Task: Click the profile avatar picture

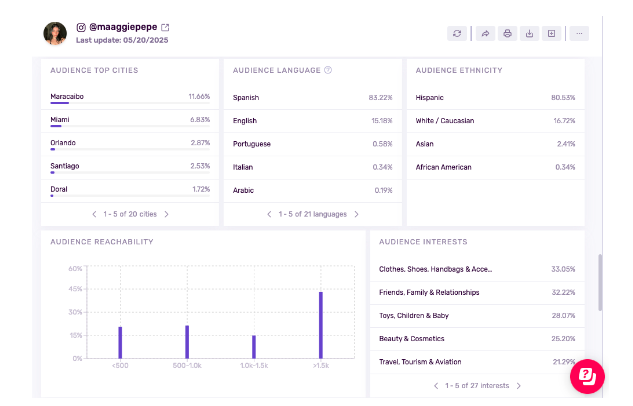Action: [55, 33]
